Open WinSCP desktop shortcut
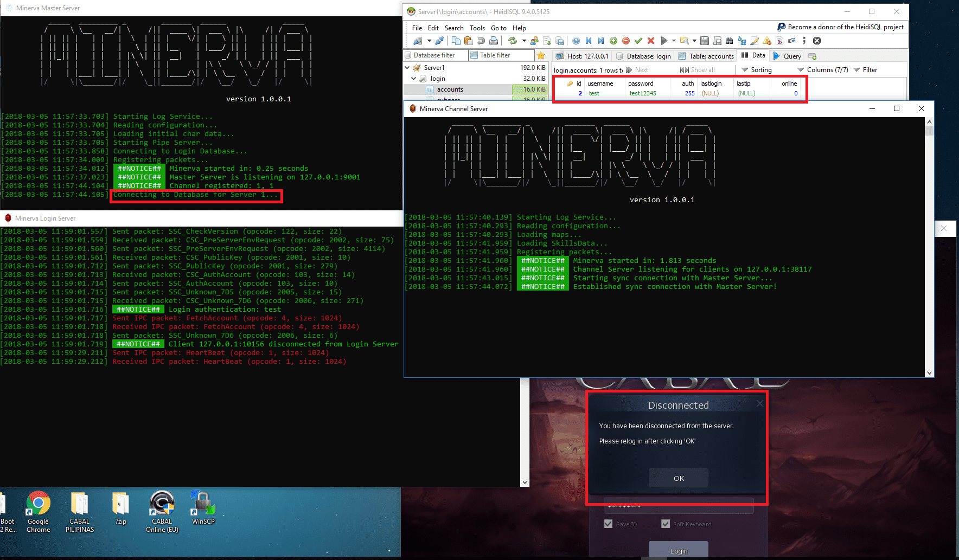 [203, 508]
